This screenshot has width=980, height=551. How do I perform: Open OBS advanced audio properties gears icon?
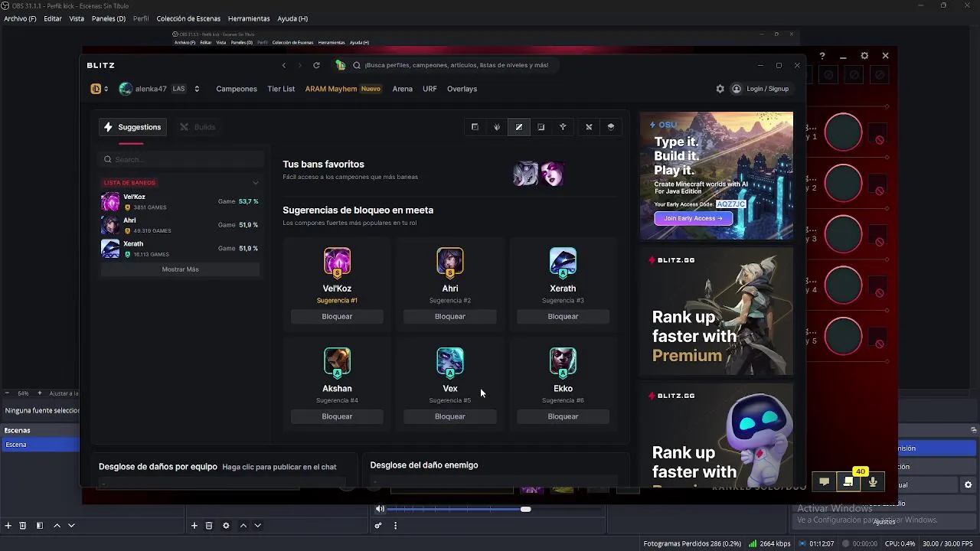[x=377, y=526]
